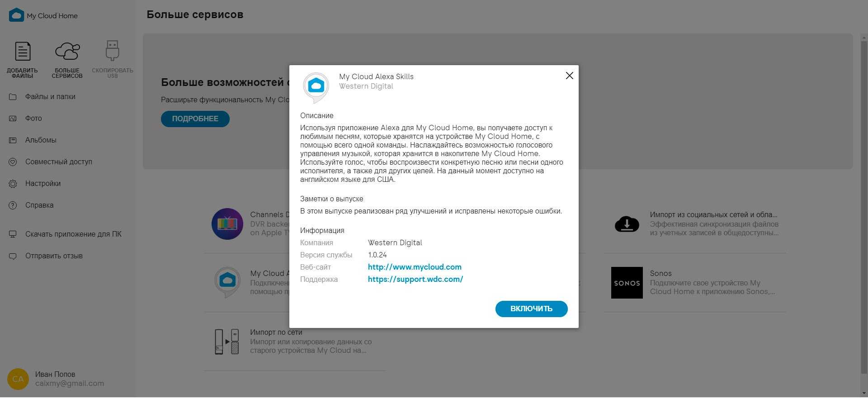Image resolution: width=868 pixels, height=399 pixels.
Task: Open More Services cloud icon
Action: (67, 52)
